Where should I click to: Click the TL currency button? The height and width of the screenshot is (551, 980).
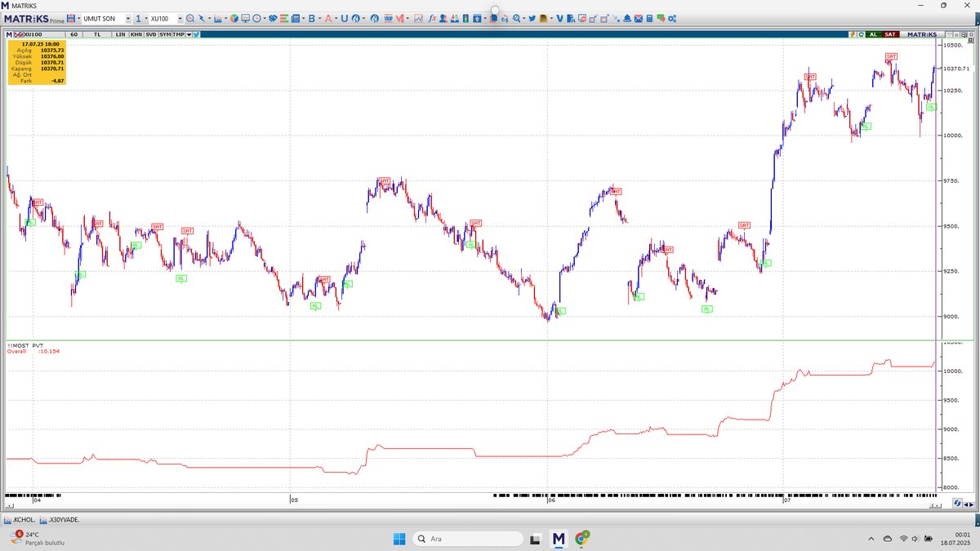click(97, 34)
